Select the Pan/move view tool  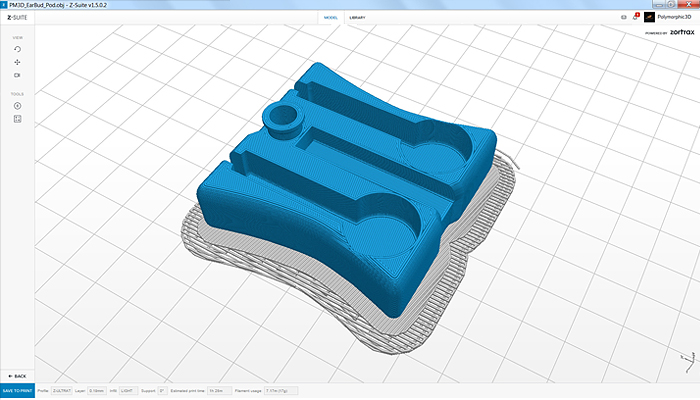click(x=17, y=62)
